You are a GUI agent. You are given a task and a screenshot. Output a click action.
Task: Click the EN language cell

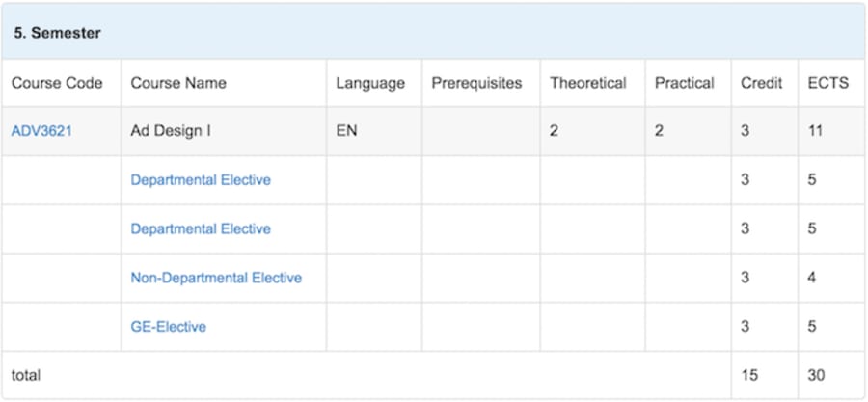click(374, 132)
